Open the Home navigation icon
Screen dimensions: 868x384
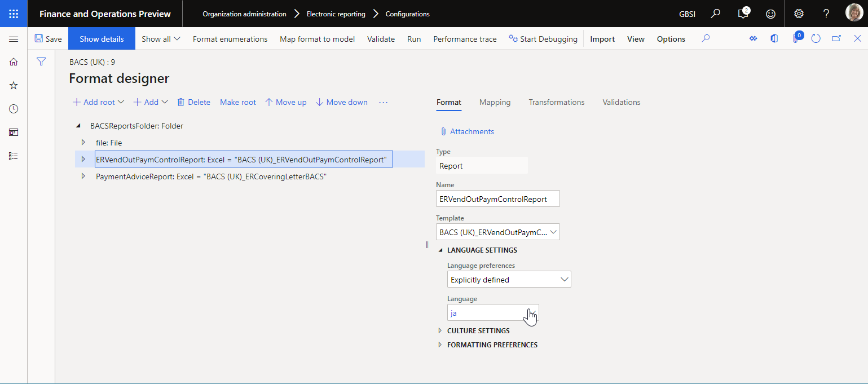pos(14,61)
